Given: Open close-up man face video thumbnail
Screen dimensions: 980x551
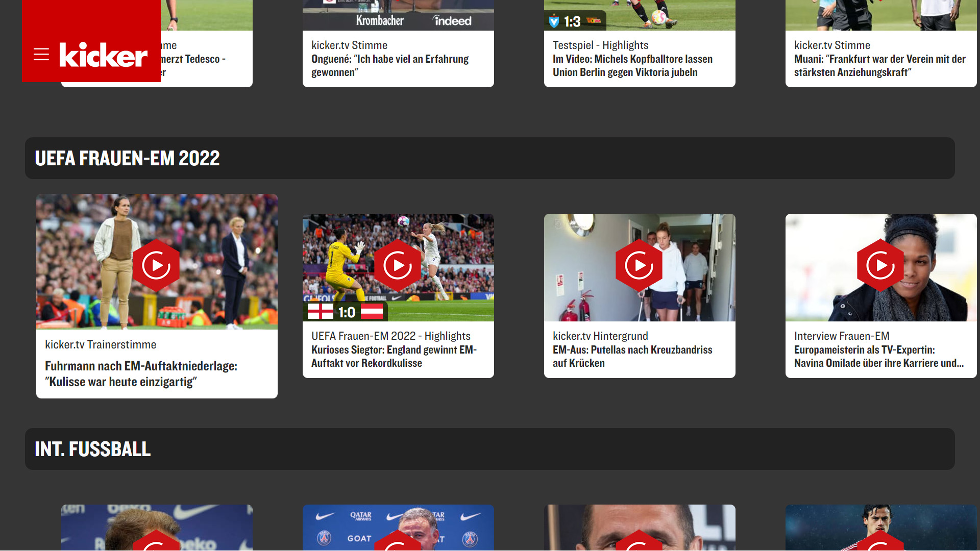Looking at the screenshot, I should [640, 528].
